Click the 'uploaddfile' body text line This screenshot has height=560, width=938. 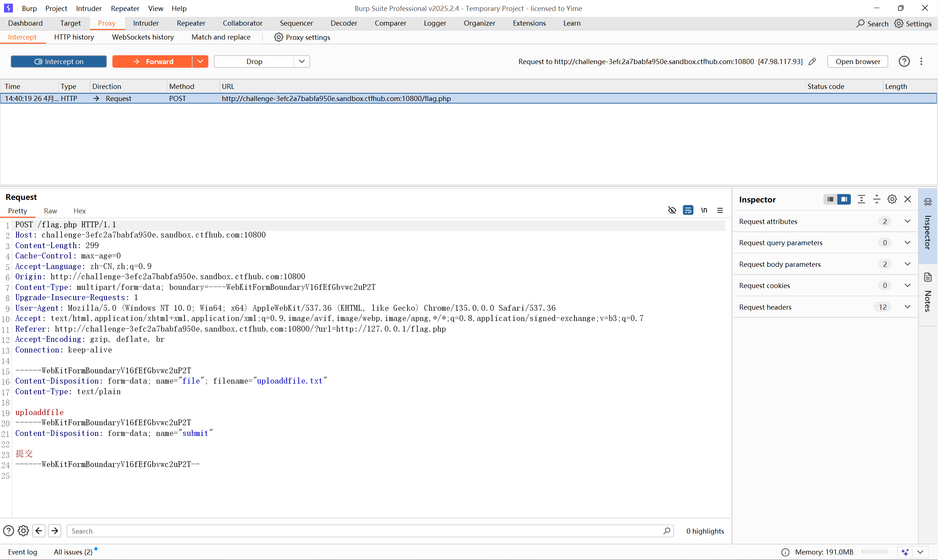click(39, 412)
